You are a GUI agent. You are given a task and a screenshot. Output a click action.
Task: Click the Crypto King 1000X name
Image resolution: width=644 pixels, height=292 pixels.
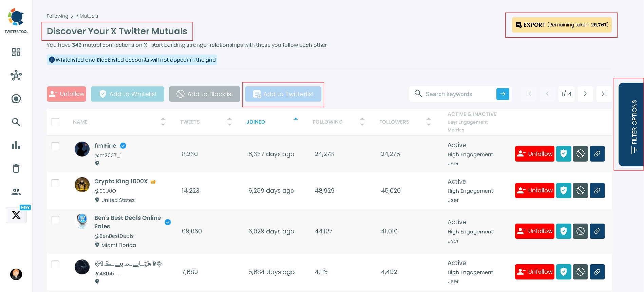[121, 181]
